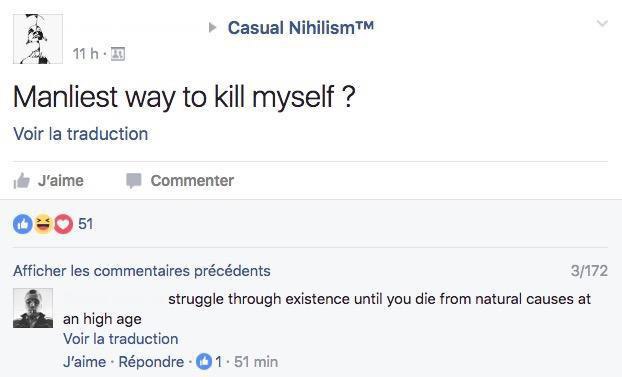Translate post via Voir la traduction
This screenshot has height=377, width=622.
point(81,134)
